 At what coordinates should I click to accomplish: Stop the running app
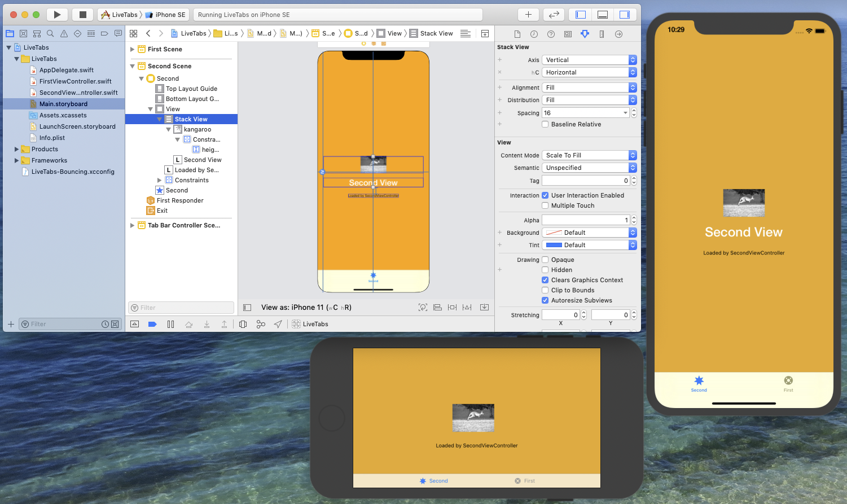tap(82, 15)
